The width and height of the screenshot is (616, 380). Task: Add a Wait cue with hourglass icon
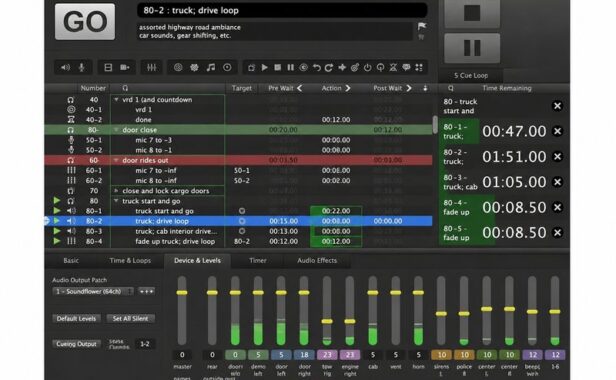(393, 68)
